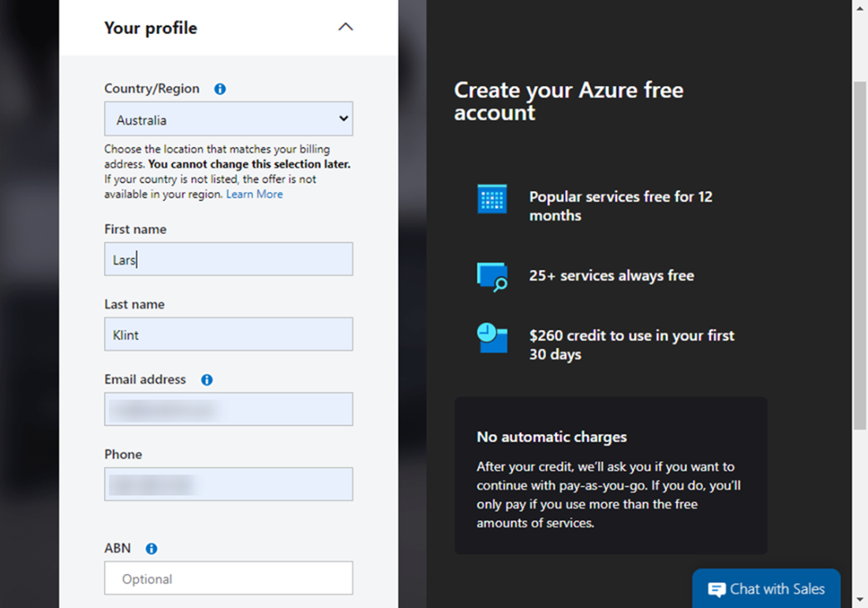
Task: Open Chat with Sales
Action: click(766, 589)
